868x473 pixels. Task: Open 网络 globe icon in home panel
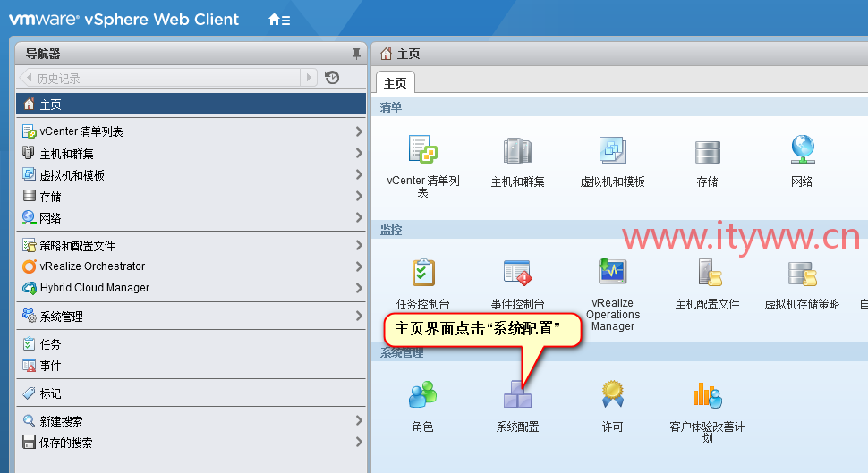(803, 149)
